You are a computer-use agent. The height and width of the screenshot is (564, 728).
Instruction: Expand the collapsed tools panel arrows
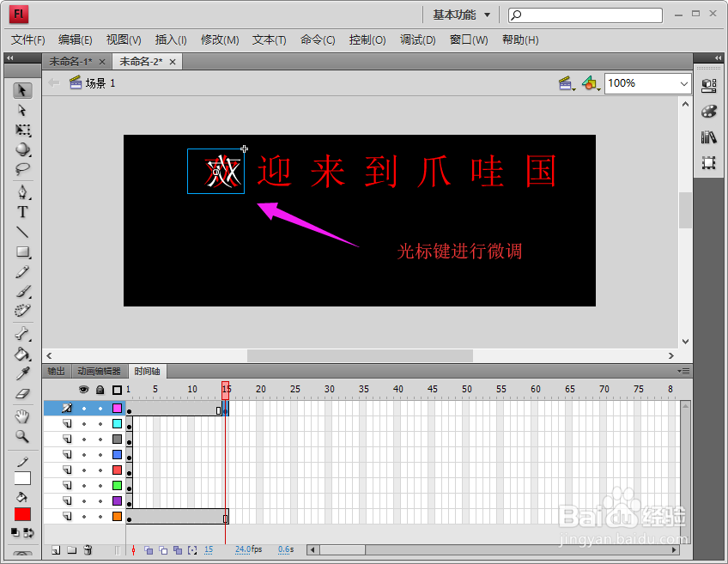coord(9,58)
